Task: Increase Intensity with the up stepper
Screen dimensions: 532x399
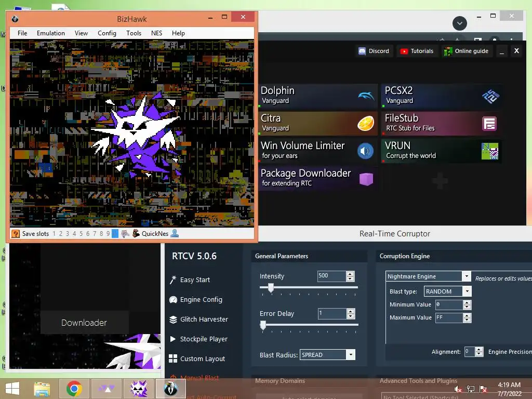Action: [x=350, y=273]
